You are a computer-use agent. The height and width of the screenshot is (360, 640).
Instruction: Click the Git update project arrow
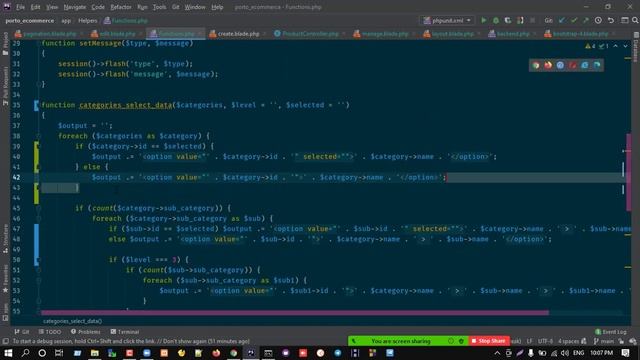[x=562, y=20]
